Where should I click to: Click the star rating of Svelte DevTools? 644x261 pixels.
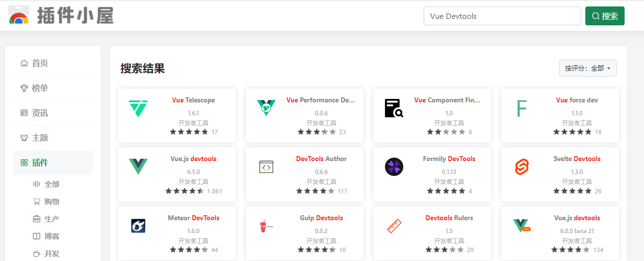coord(572,191)
